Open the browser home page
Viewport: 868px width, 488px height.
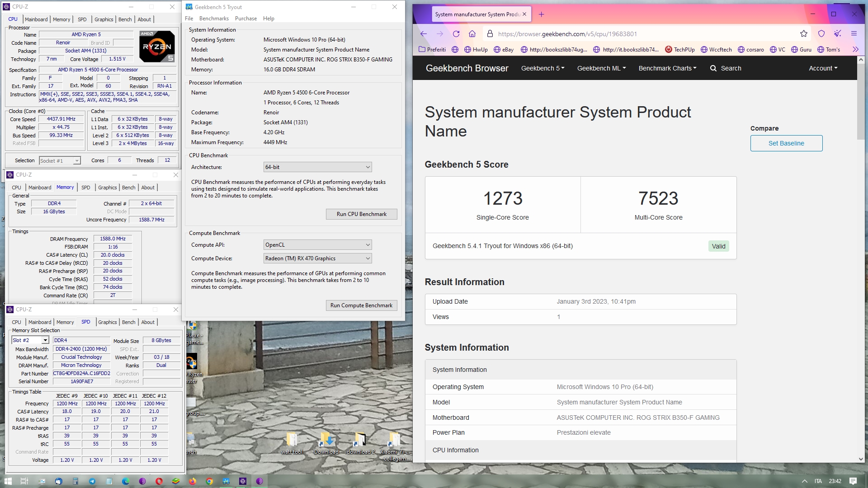pyautogui.click(x=472, y=34)
